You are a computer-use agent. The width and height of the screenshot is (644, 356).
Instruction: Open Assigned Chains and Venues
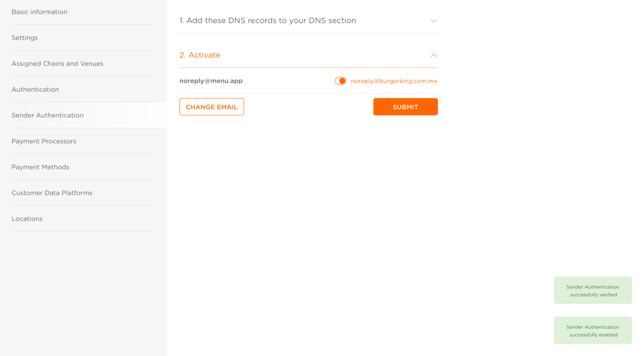(x=58, y=64)
